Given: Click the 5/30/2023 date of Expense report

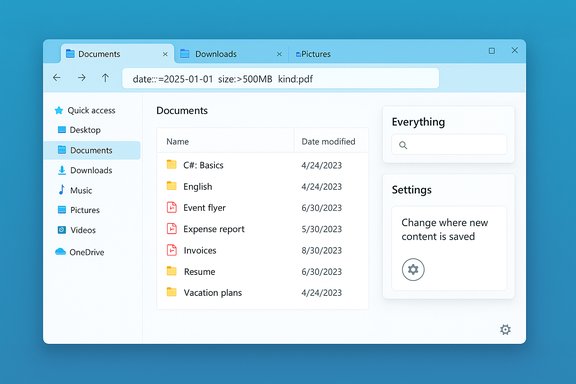Looking at the screenshot, I should point(321,229).
